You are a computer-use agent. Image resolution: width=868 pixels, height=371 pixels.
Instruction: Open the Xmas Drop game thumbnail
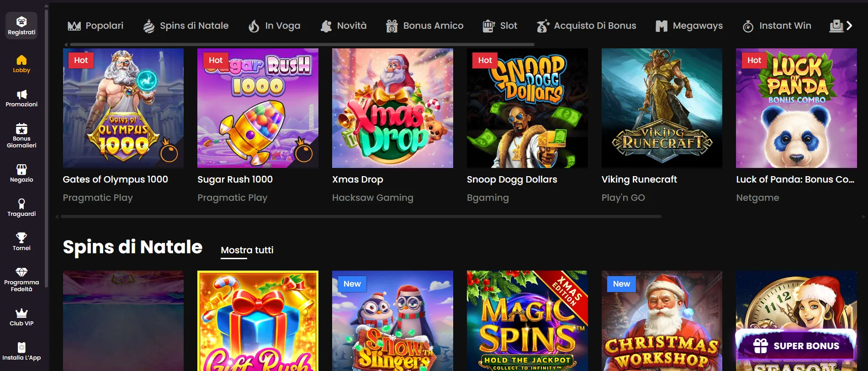click(x=392, y=108)
